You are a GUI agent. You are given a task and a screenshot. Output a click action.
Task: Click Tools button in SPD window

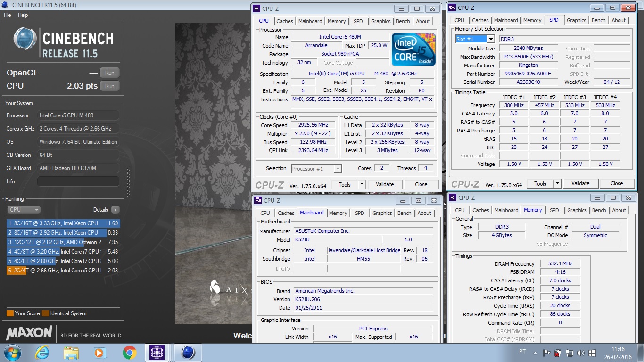[540, 183]
